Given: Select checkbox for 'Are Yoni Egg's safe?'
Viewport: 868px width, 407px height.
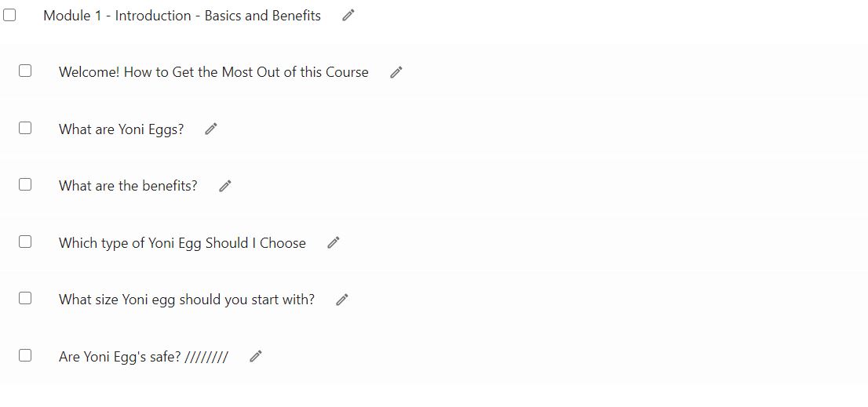Looking at the screenshot, I should tap(25, 355).
